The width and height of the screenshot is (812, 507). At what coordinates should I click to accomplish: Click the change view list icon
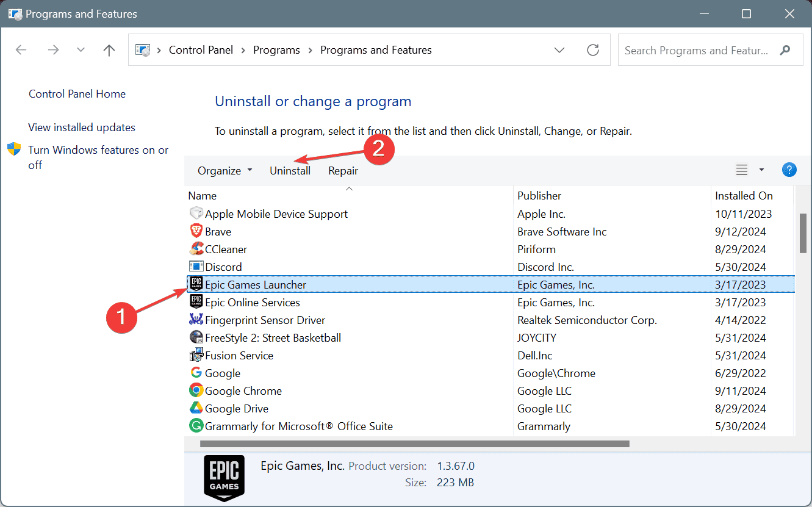tap(742, 170)
